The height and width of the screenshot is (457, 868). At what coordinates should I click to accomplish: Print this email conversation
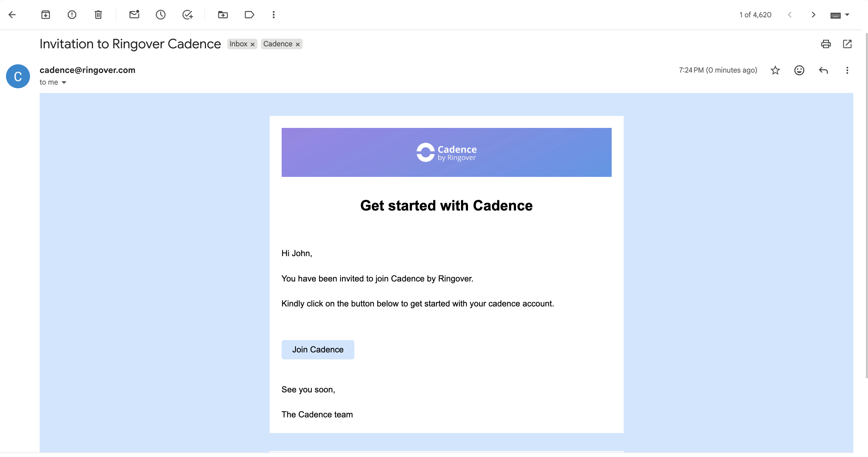tap(825, 44)
